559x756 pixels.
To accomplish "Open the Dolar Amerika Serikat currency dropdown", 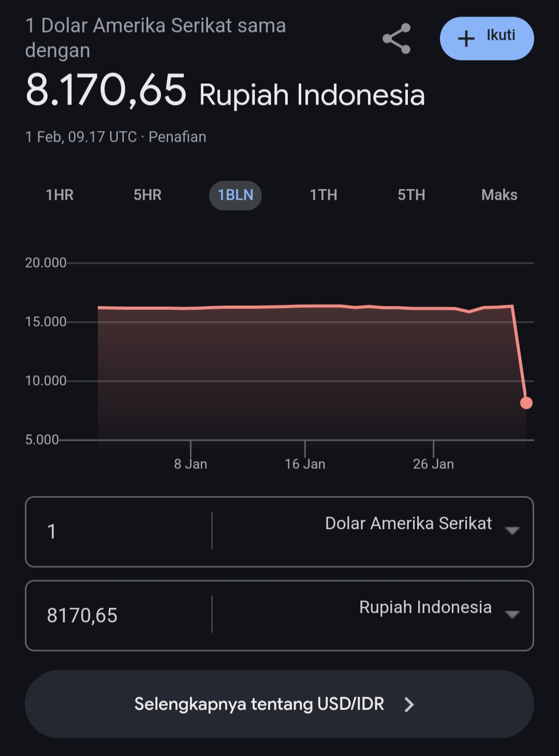I will point(408,524).
